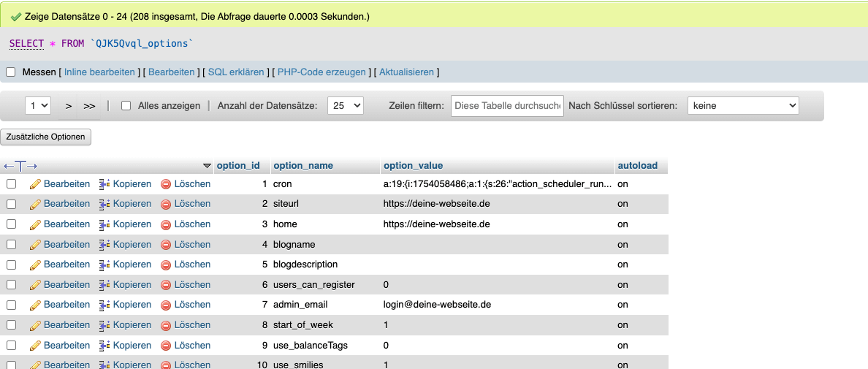Sort by option_value column header

coord(413,166)
